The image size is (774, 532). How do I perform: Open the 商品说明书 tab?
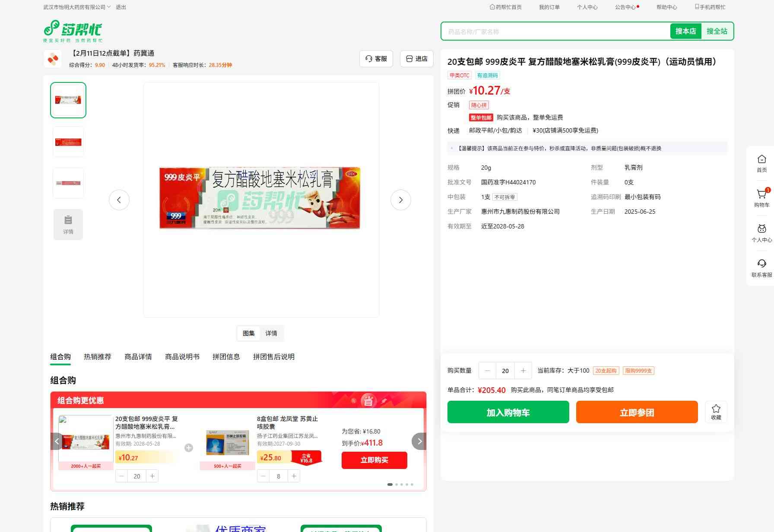182,357
